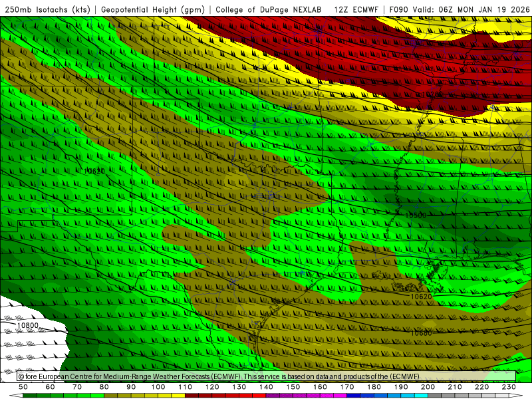This screenshot has width=532, height=399.
Task: Click the 200 kts color scale label
Action: (x=428, y=387)
